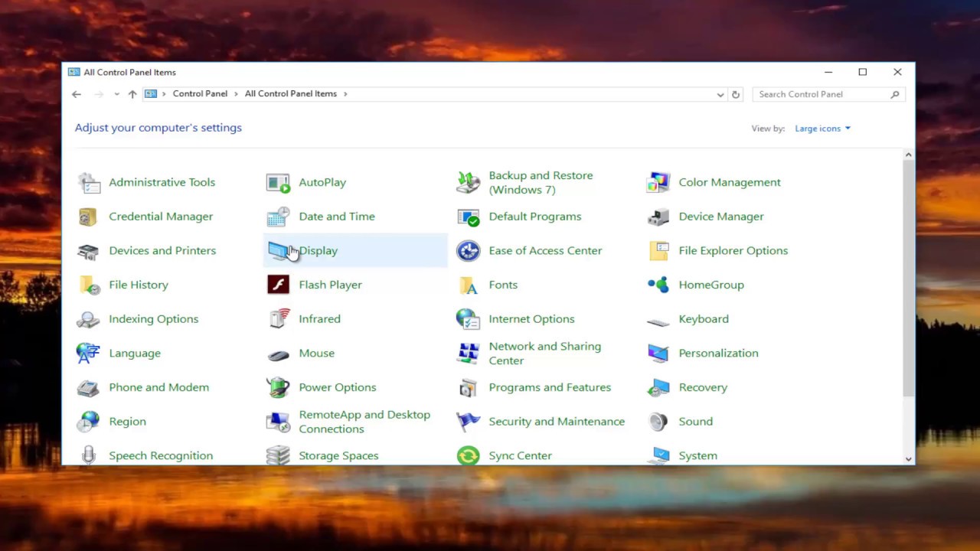Open the Credential Manager icon
Viewport: 980px width, 551px height.
click(88, 217)
